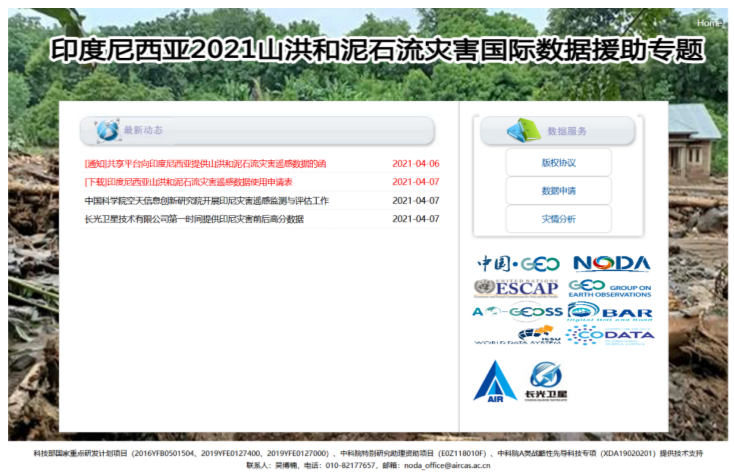
Task: Open the AO-GEOSS logo
Action: (x=517, y=312)
